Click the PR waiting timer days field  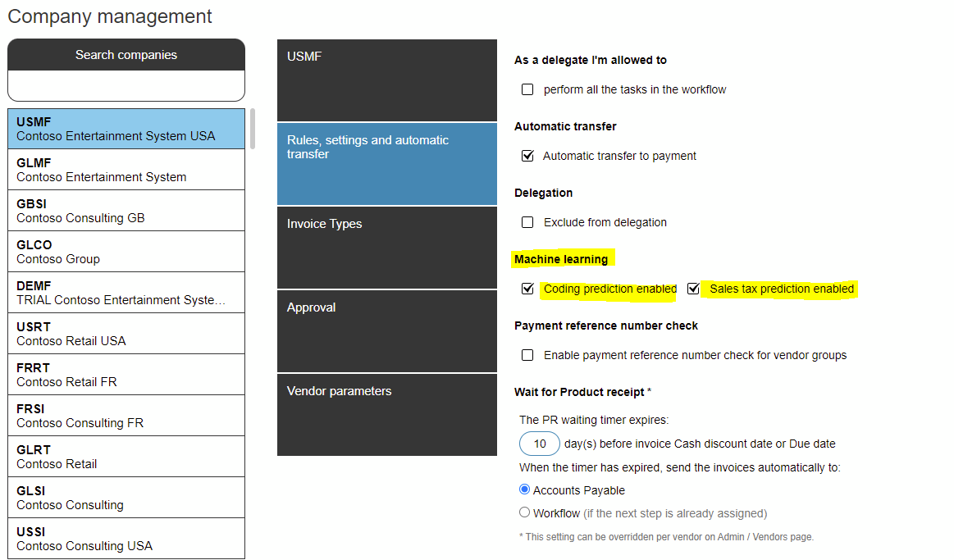pos(539,444)
